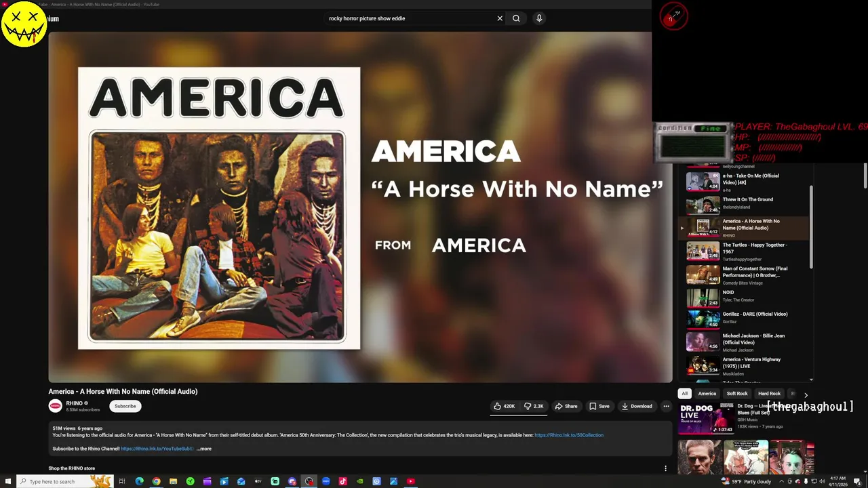Select the America filter chip
Viewport: 868px width, 488px height.
click(x=707, y=393)
